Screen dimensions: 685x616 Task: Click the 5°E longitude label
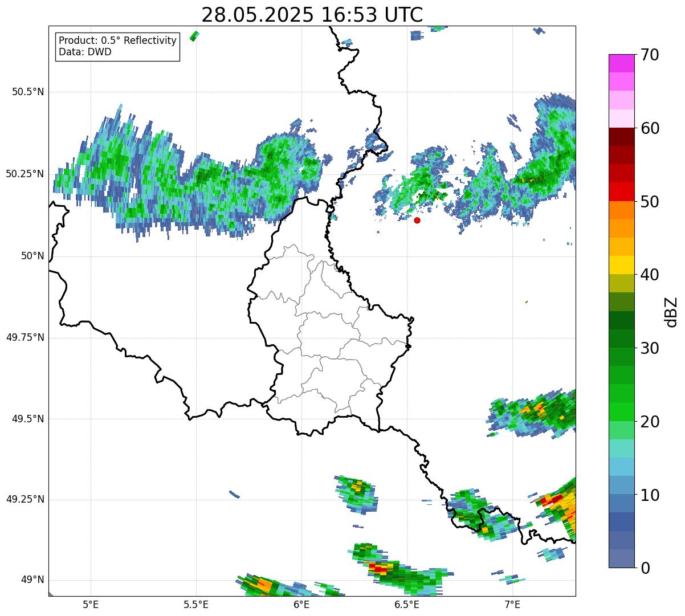pos(91,604)
